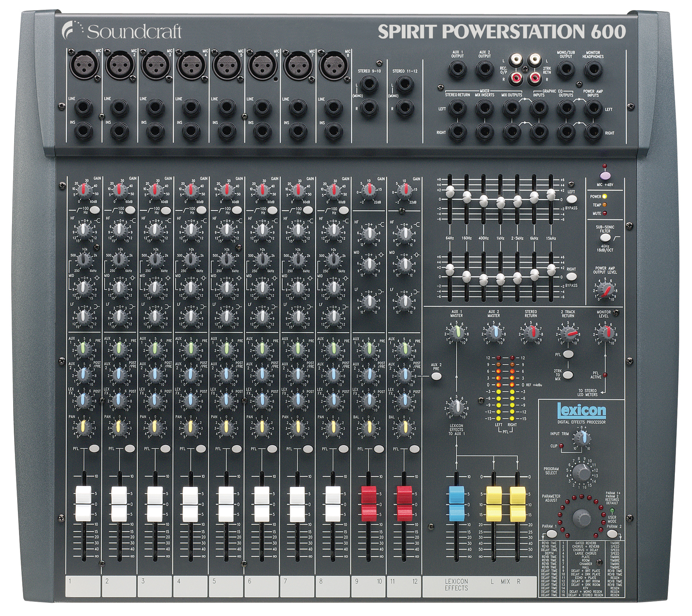Click the Lexicon logo
This screenshot has height=616, width=692.
581,411
